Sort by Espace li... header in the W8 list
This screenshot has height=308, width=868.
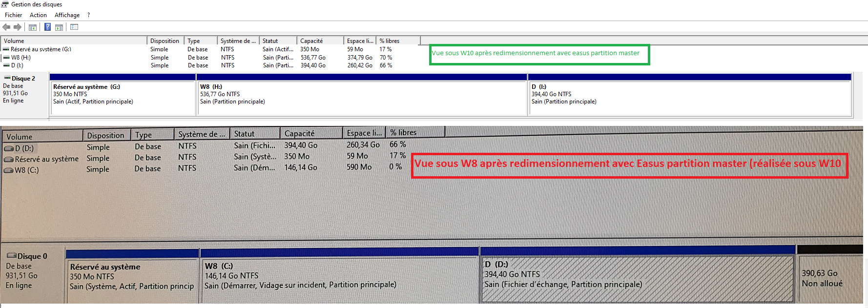tap(364, 133)
